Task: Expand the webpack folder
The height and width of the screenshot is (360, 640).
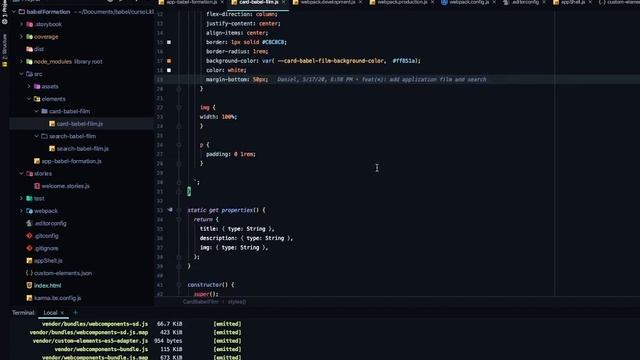Action: [21, 211]
